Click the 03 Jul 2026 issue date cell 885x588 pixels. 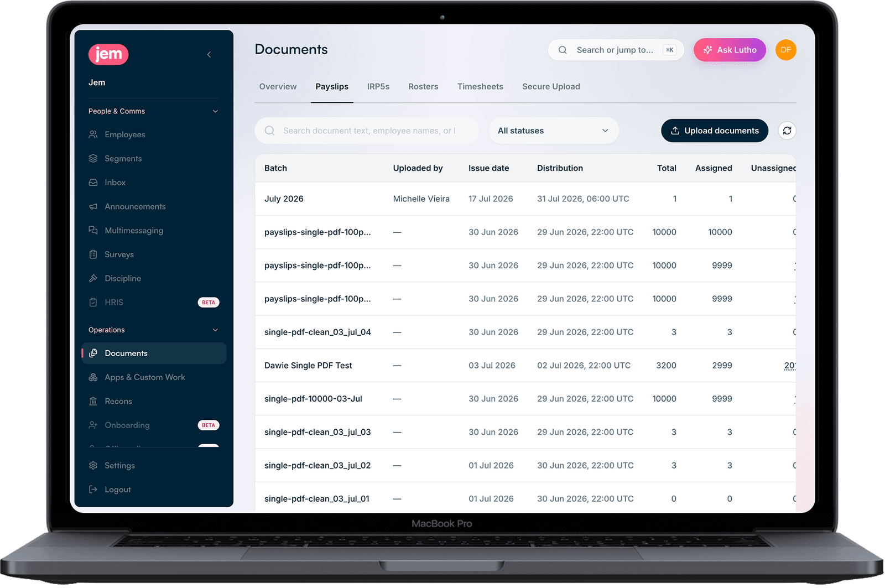[x=492, y=365]
